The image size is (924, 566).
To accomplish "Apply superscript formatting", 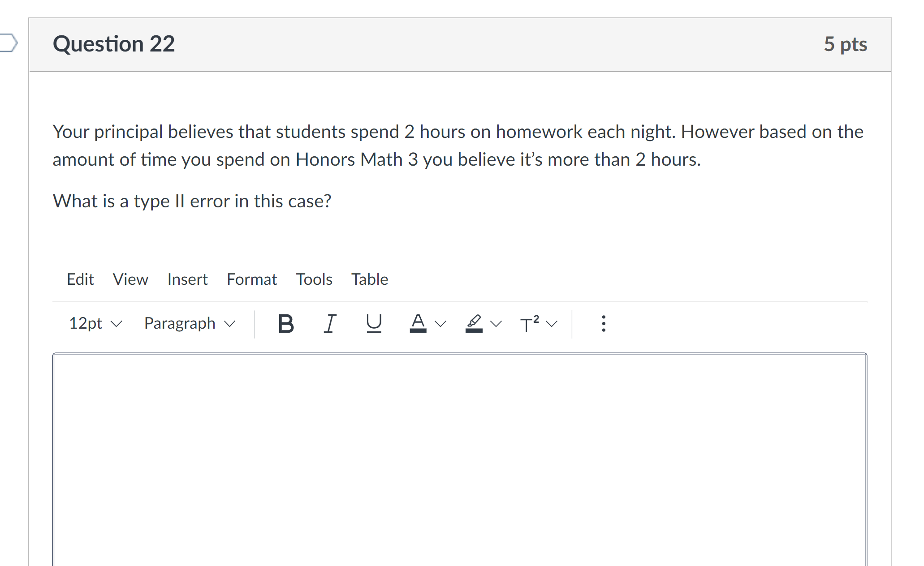I will coord(529,323).
